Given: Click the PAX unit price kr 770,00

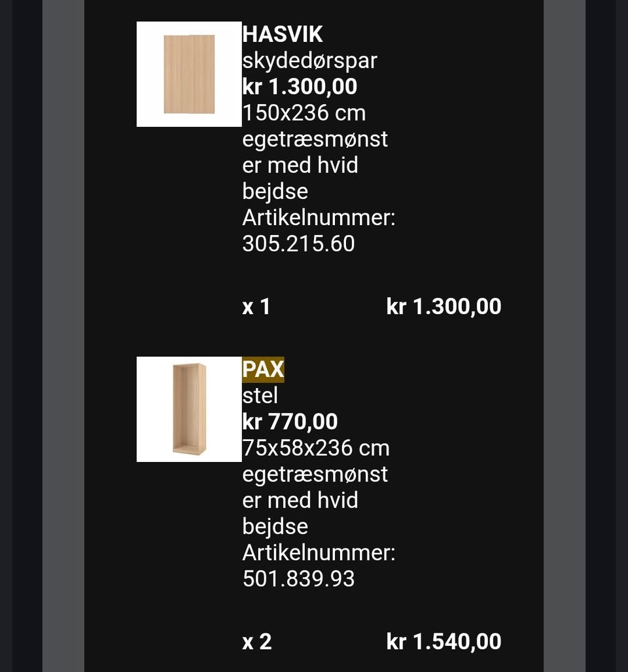Looking at the screenshot, I should point(290,421).
